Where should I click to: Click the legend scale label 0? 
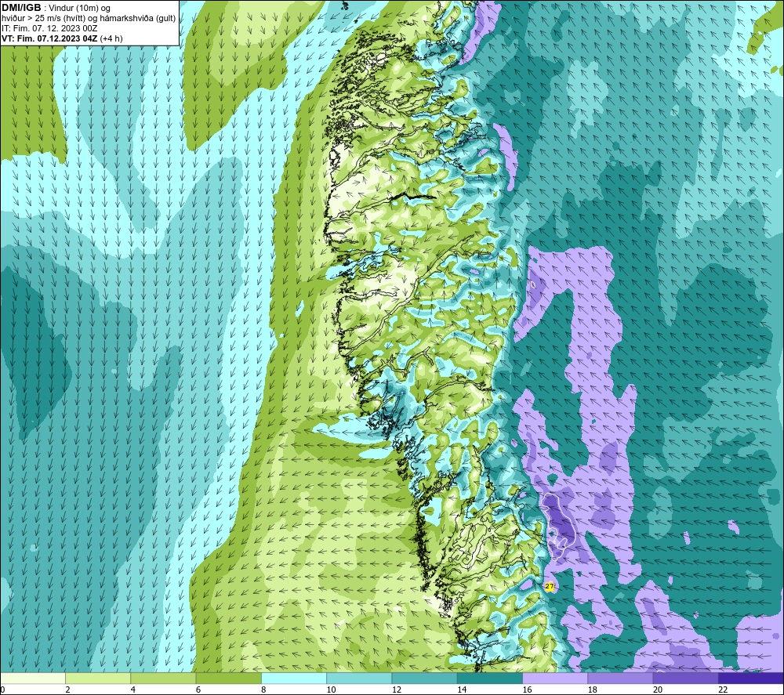[2, 690]
